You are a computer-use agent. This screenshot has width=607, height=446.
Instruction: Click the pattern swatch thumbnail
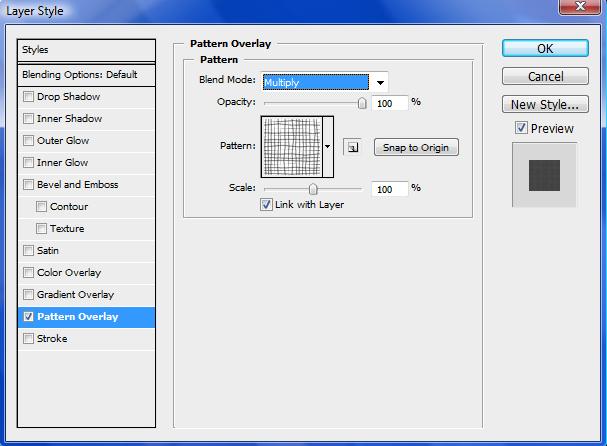pos(292,147)
